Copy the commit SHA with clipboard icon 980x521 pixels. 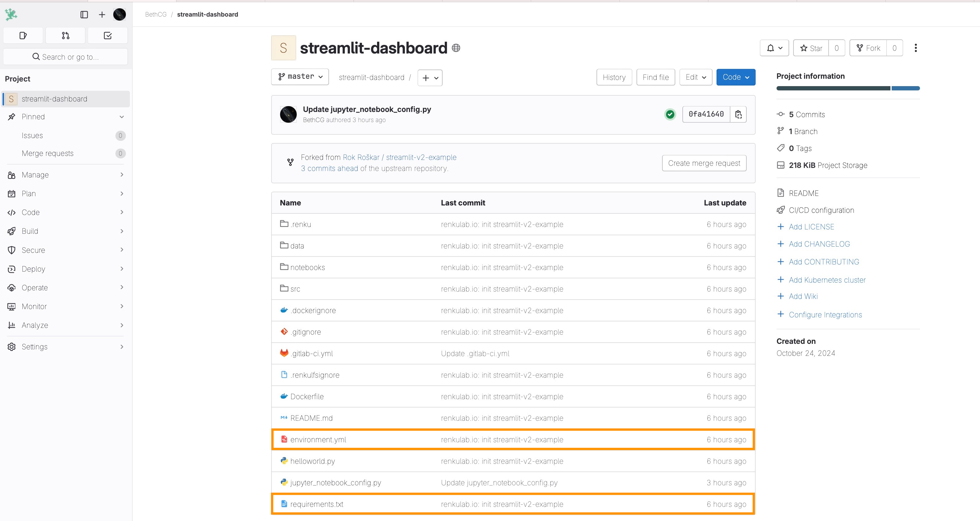(738, 114)
